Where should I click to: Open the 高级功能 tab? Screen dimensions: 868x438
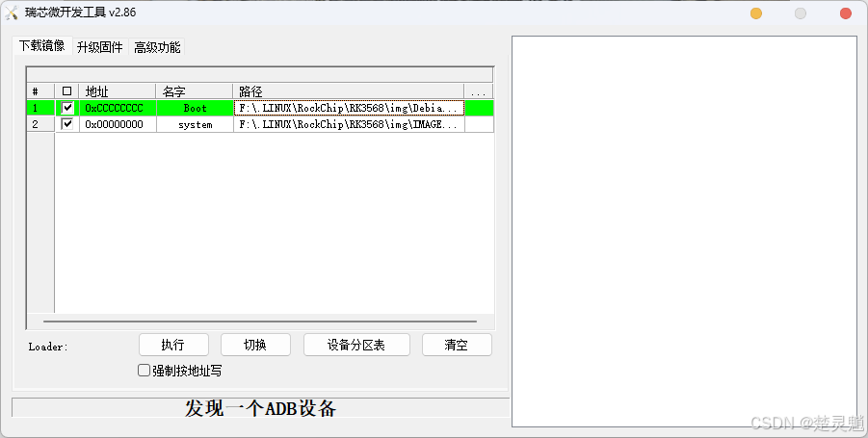[157, 47]
